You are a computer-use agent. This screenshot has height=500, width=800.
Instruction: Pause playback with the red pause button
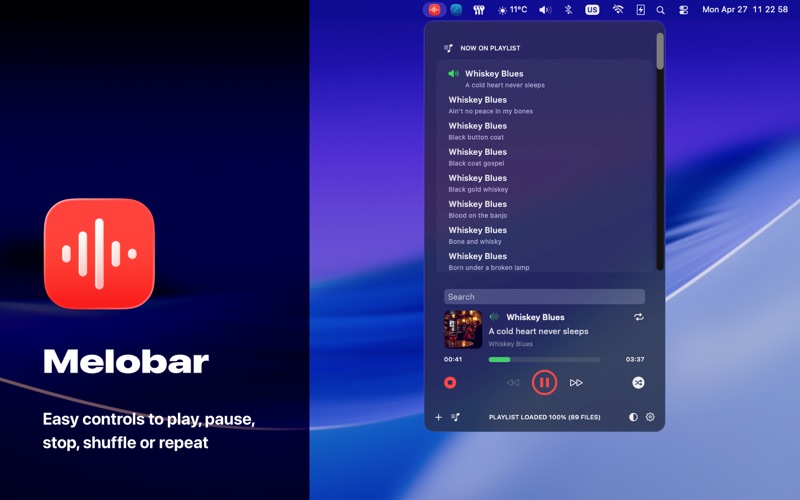544,382
